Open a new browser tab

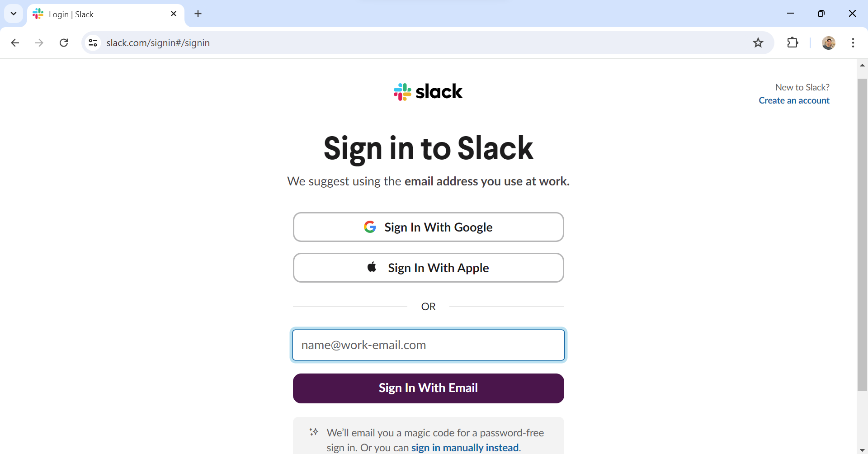tap(198, 14)
